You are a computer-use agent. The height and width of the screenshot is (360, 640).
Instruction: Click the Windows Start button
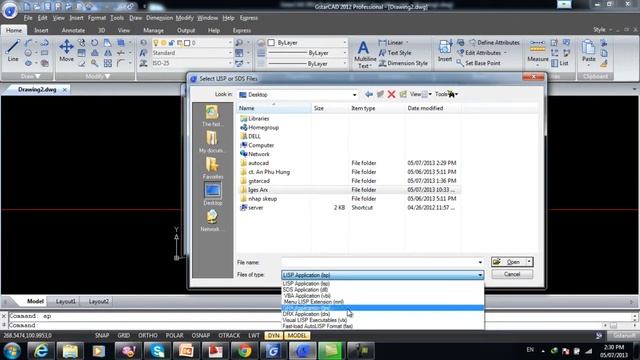(x=12, y=351)
